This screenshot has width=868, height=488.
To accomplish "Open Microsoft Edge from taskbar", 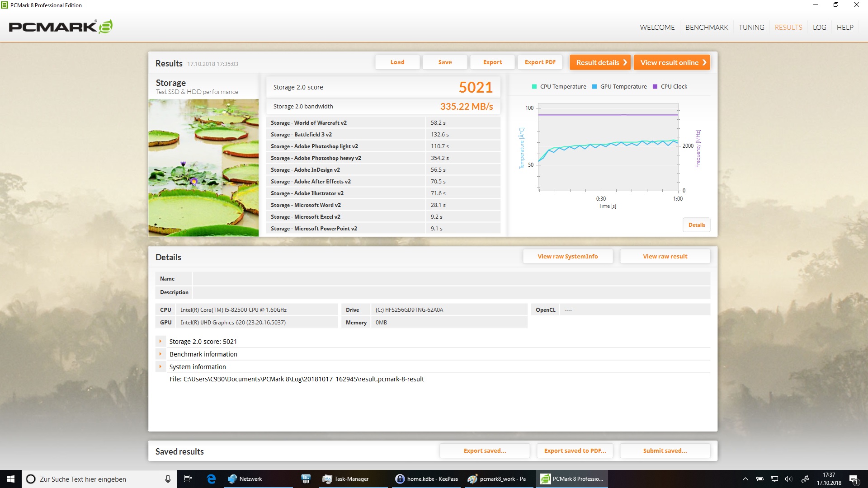I will click(211, 479).
